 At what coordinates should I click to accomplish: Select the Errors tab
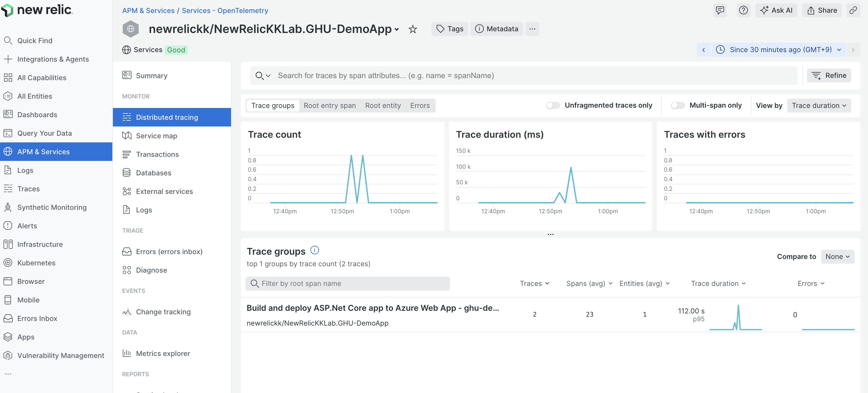click(x=420, y=105)
